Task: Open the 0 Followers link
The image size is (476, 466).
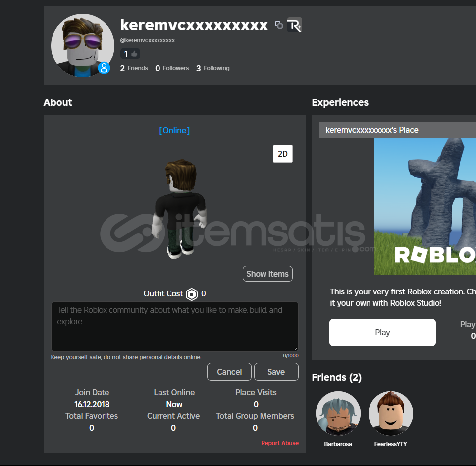Action: pos(172,68)
